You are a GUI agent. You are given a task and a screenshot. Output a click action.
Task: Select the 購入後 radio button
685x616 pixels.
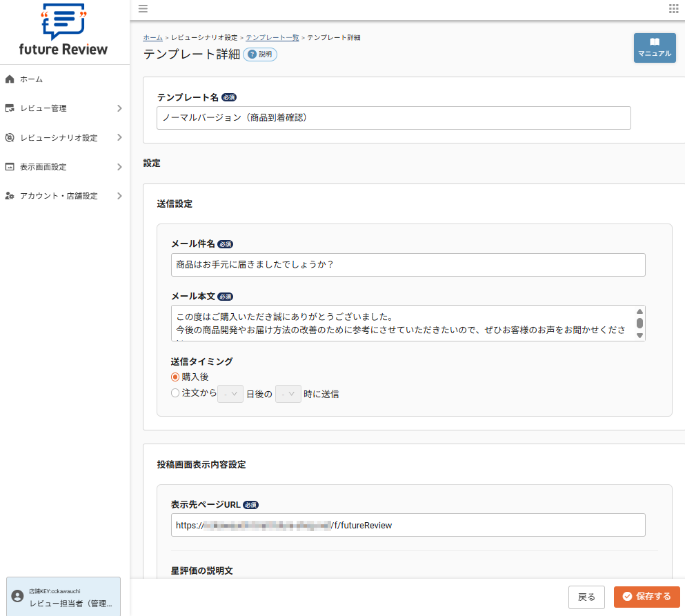coord(175,377)
